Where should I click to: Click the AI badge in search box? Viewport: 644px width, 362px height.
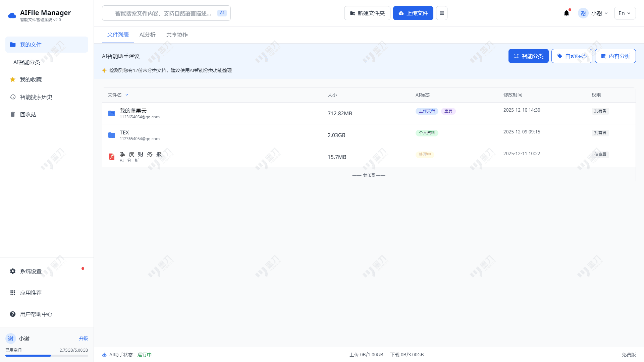coord(222,13)
